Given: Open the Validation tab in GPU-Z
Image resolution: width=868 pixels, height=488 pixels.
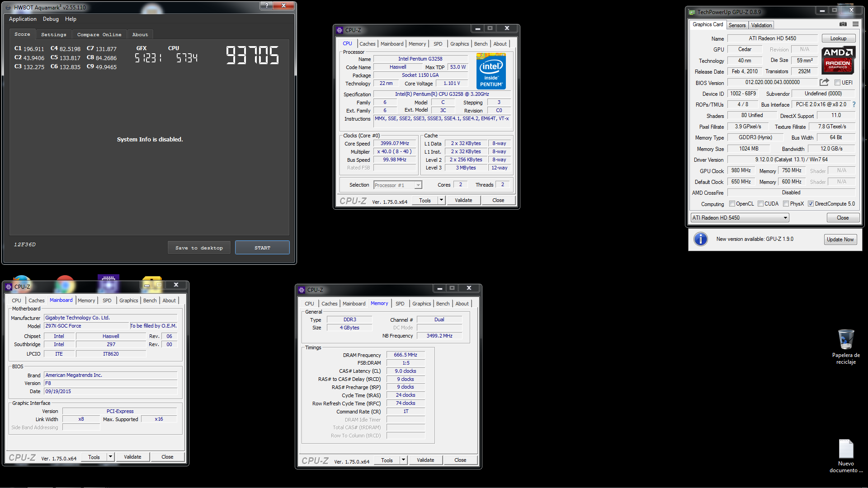Looking at the screenshot, I should pyautogui.click(x=761, y=25).
